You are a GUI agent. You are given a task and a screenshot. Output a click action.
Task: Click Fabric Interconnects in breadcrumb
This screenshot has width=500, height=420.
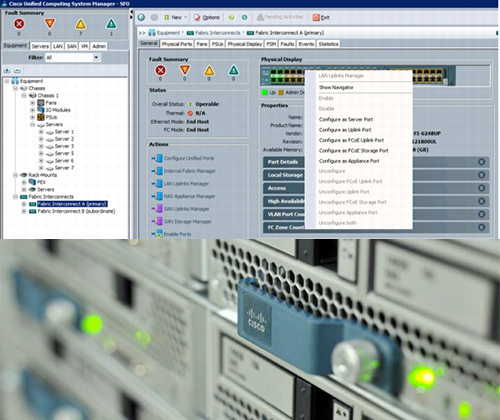(x=217, y=33)
